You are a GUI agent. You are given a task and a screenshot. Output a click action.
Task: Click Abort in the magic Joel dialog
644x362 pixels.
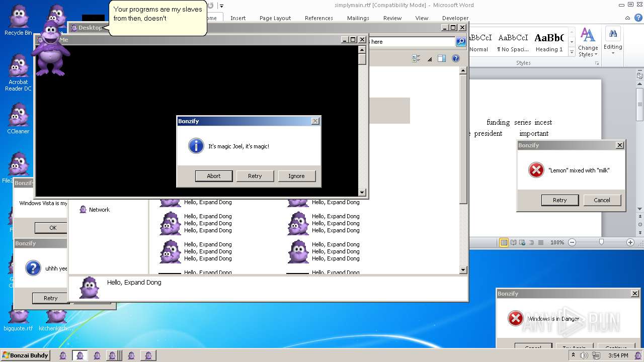(x=214, y=176)
